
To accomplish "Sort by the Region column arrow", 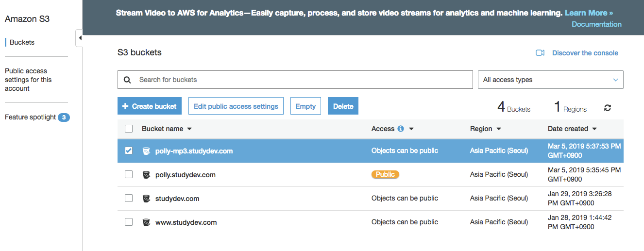I will tap(499, 129).
